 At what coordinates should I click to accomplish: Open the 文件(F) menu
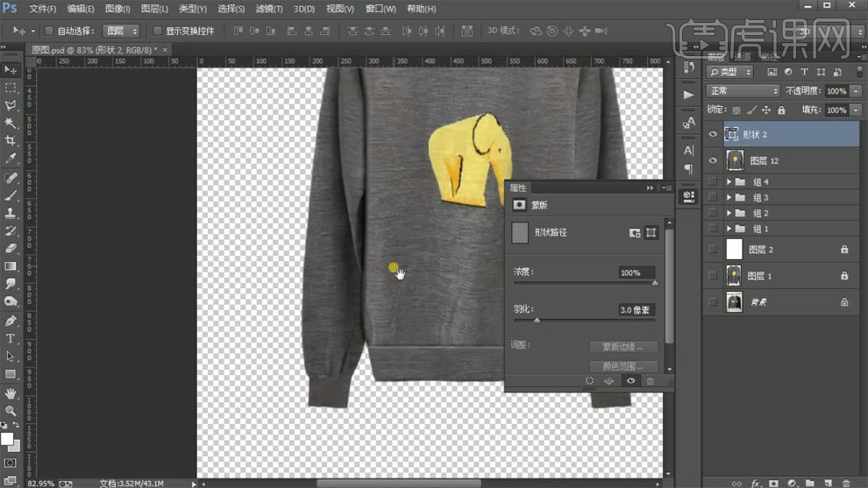point(43,9)
